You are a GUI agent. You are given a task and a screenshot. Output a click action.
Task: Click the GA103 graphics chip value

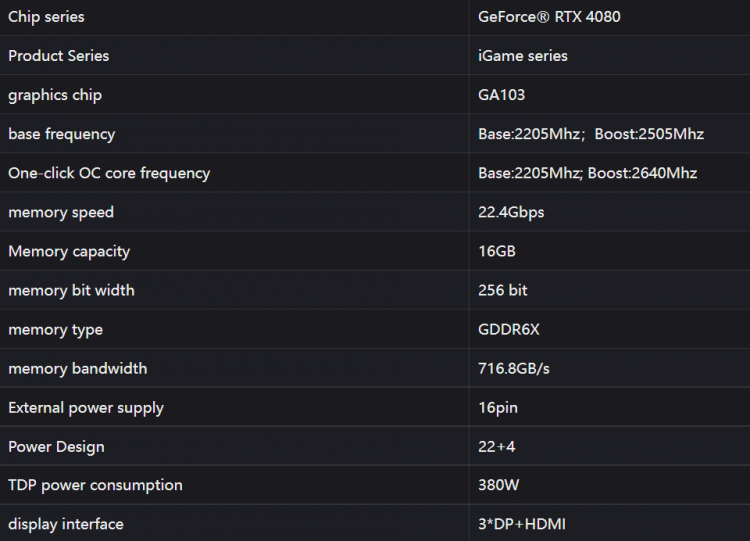tap(502, 95)
